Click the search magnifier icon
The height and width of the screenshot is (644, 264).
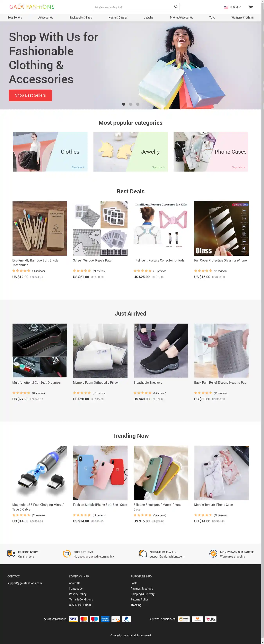(x=176, y=7)
